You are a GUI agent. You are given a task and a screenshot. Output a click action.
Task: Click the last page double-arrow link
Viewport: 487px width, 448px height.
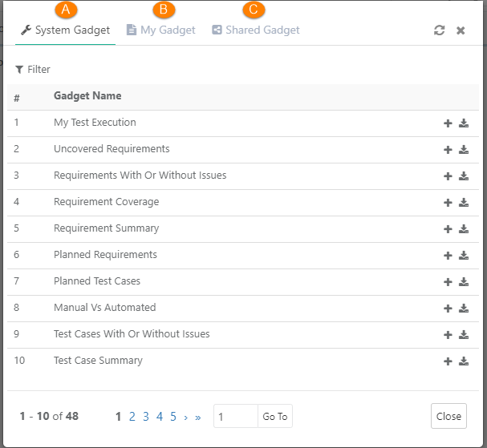198,417
